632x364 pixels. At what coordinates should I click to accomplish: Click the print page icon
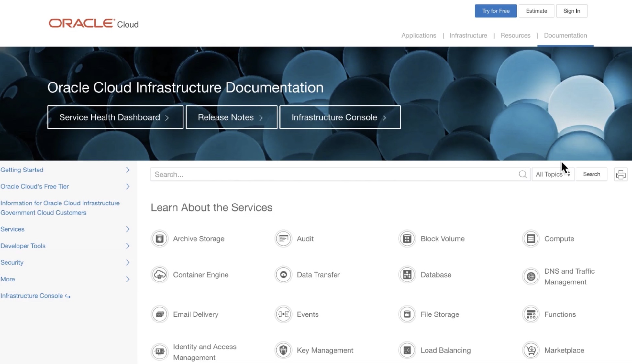[x=620, y=175]
